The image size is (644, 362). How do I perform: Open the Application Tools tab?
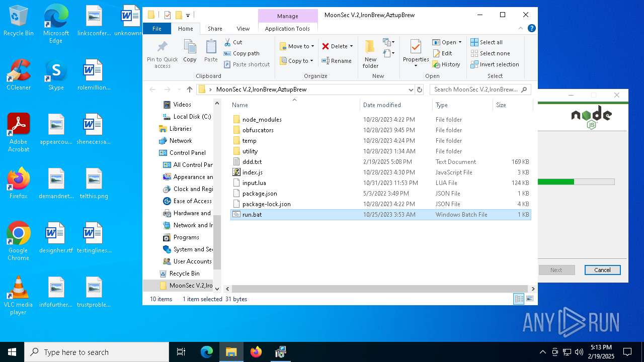tap(287, 29)
